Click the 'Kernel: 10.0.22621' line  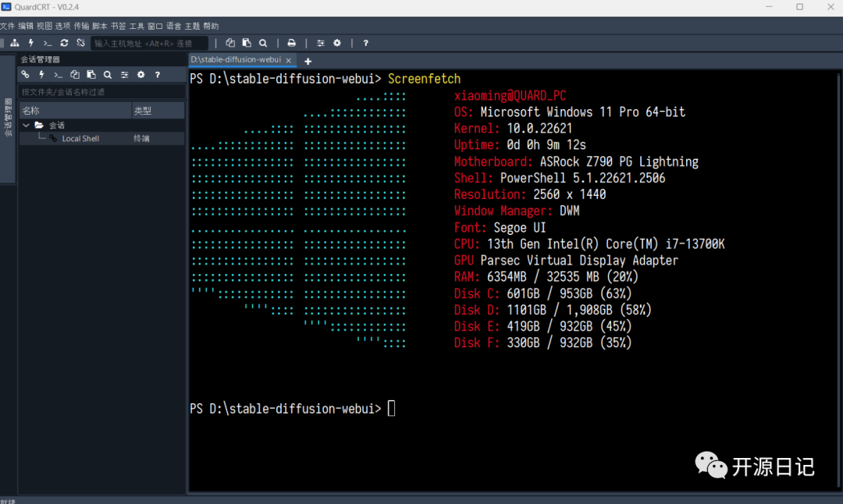pos(513,129)
